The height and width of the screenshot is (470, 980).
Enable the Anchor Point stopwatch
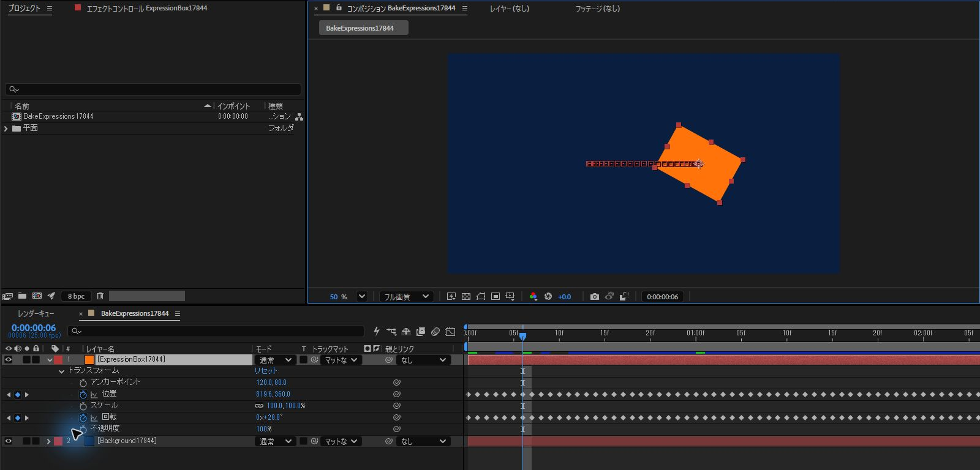pos(83,383)
